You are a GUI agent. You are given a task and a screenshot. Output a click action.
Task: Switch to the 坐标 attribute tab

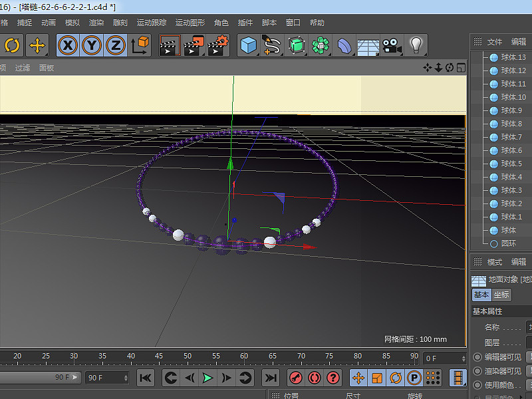click(501, 295)
